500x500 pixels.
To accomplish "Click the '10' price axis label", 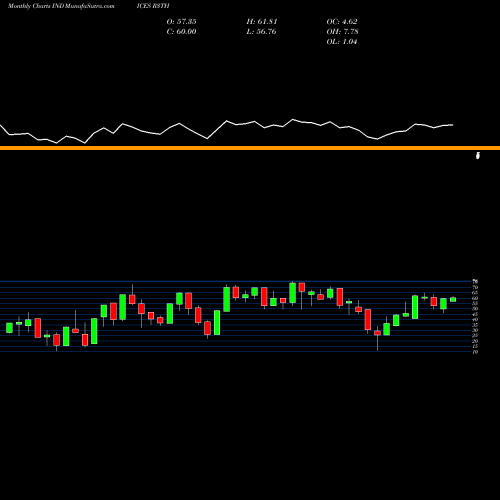I will pyautogui.click(x=475, y=352).
